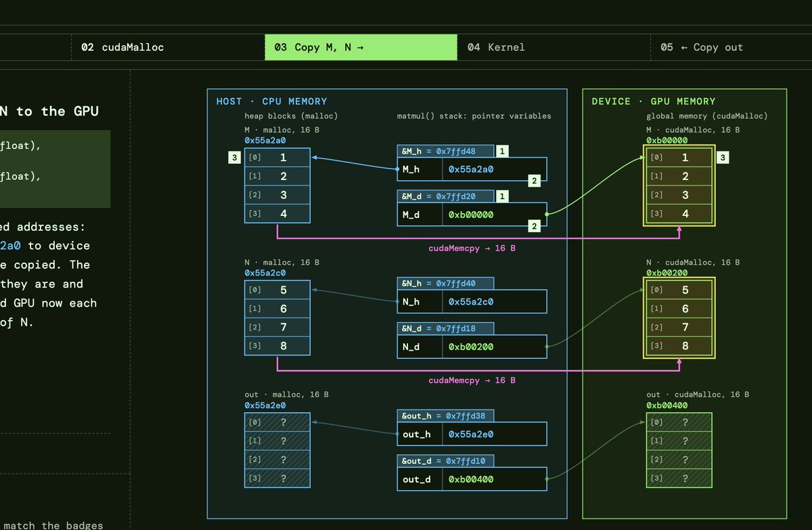Viewport: 812px width, 530px height.
Task: Click badge 2 under the M_h box
Action: 535,181
